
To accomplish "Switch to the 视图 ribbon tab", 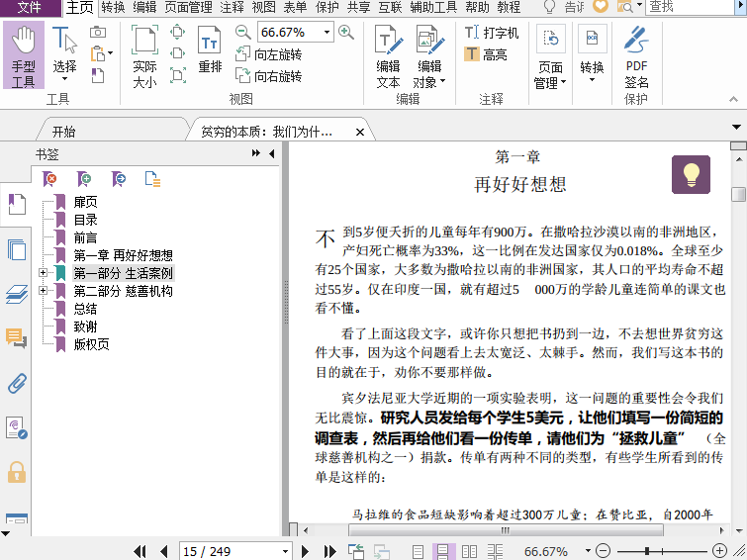I will point(263,7).
